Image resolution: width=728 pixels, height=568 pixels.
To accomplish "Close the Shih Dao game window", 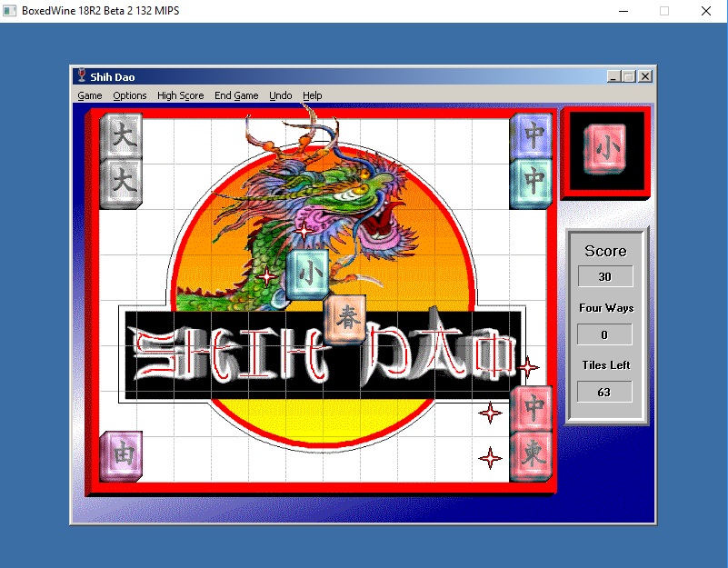I will coord(645,76).
